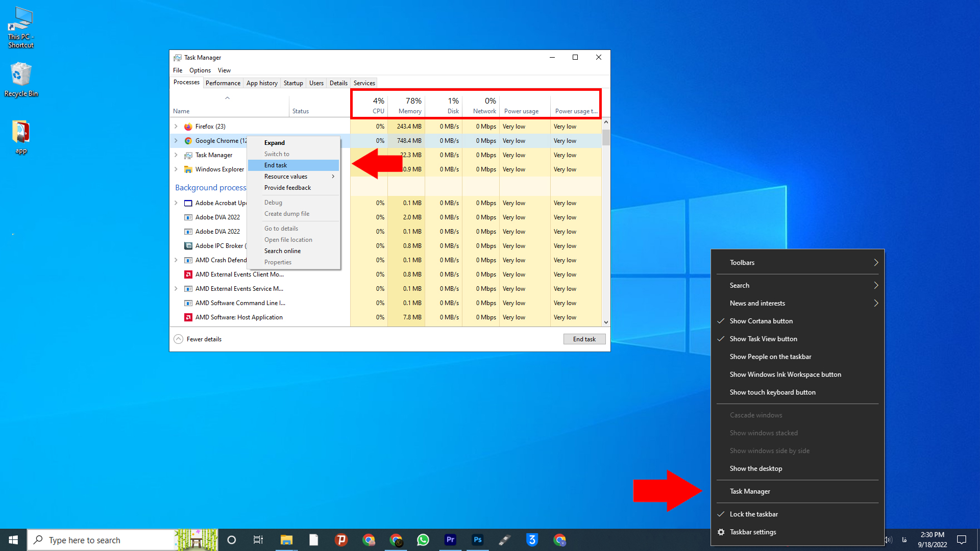Open Resource values submenu in context menu
Viewport: 980px width, 551px height.
tap(293, 177)
